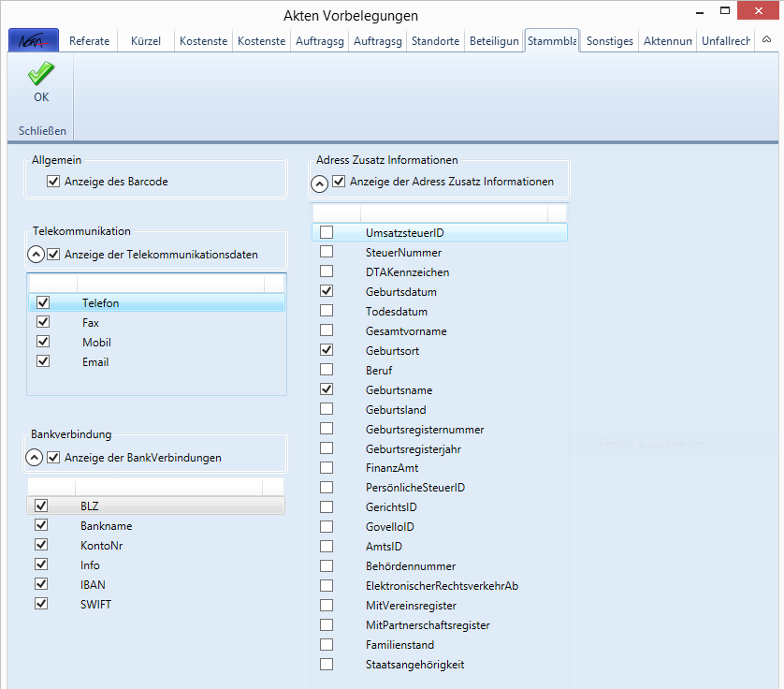The width and height of the screenshot is (784, 689).
Task: Uncheck the IBAN checkbox
Action: click(x=41, y=584)
